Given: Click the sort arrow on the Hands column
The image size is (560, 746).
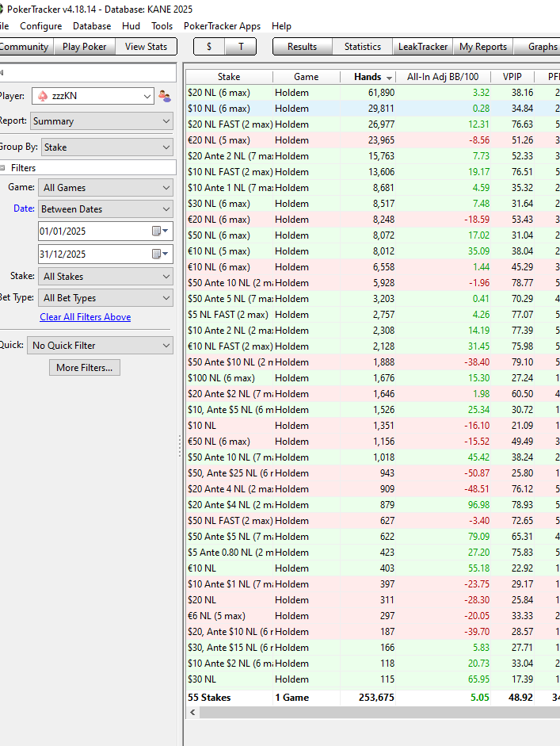Looking at the screenshot, I should pyautogui.click(x=390, y=78).
